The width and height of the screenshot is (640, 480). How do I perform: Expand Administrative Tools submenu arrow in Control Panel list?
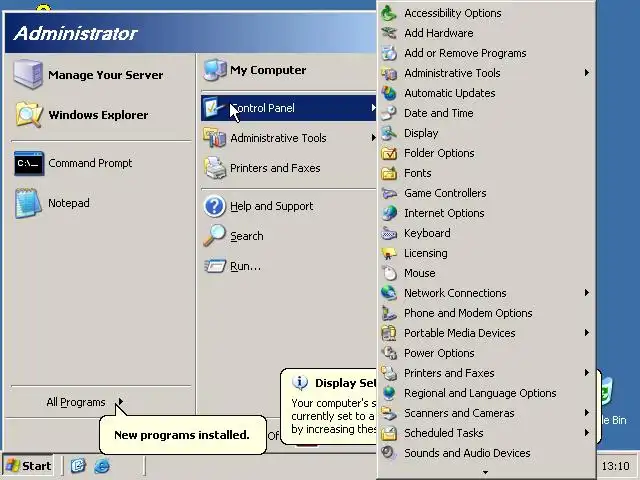click(587, 73)
